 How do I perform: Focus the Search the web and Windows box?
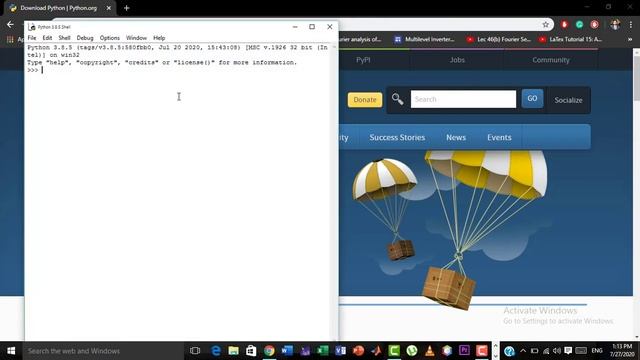102,351
